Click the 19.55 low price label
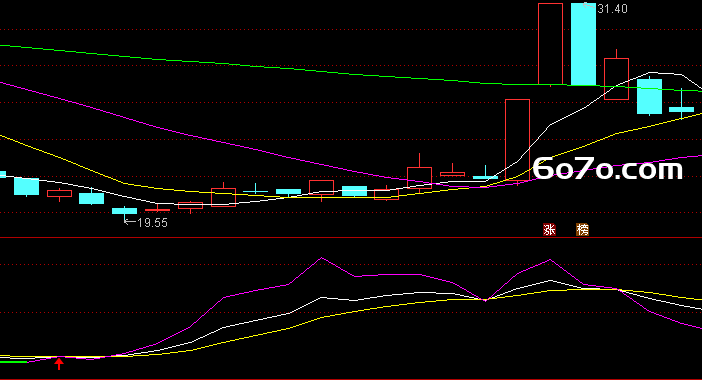The image size is (702, 380). tap(153, 222)
